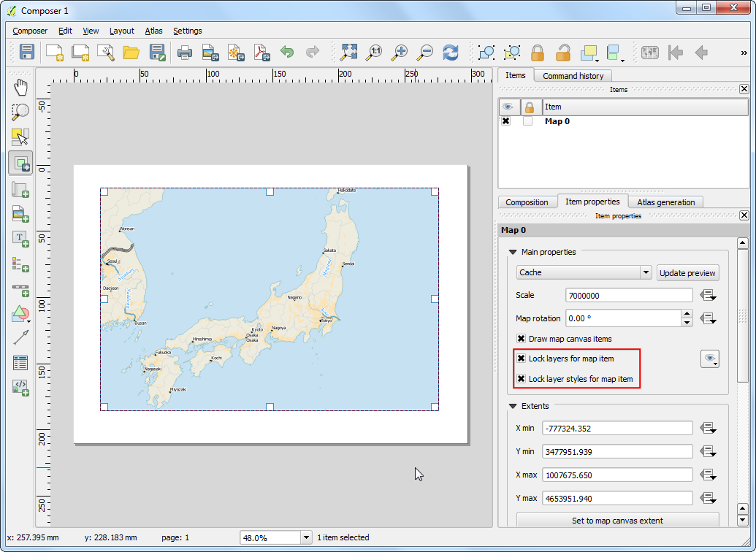Click Set to map canvas extent
Viewport: 756px width, 552px height.
click(617, 521)
